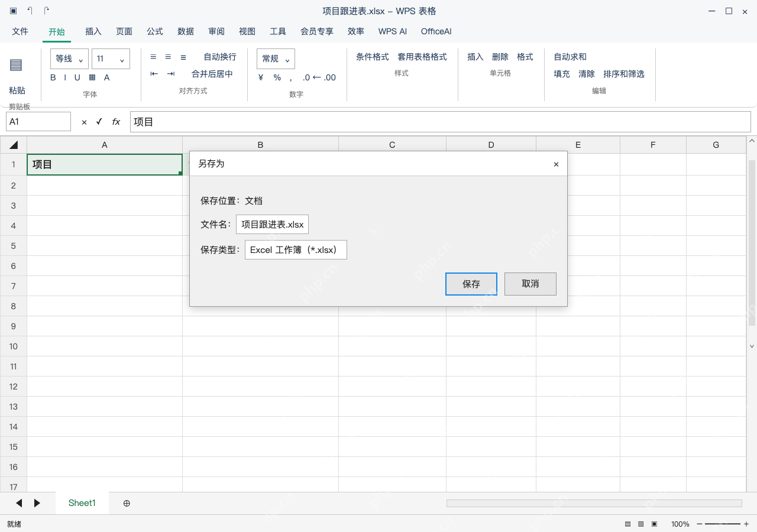Apply the percent % number format
Image resolution: width=757 pixels, height=532 pixels.
[277, 77]
